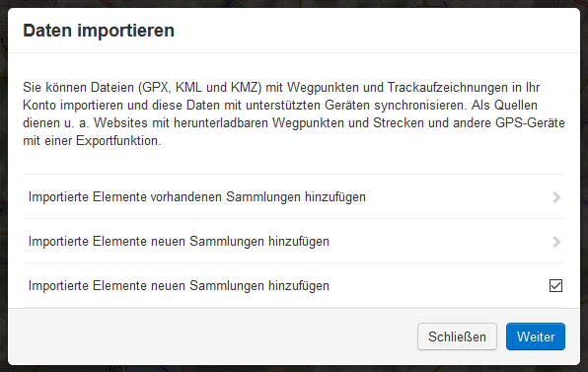Screen dimensions: 588x372
Task: Click the description paragraph about GPX, KML and KMZ
Action: [294, 114]
